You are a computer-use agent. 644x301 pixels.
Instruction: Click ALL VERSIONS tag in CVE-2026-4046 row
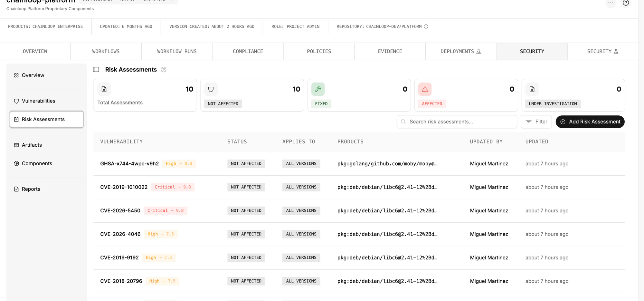click(301, 234)
